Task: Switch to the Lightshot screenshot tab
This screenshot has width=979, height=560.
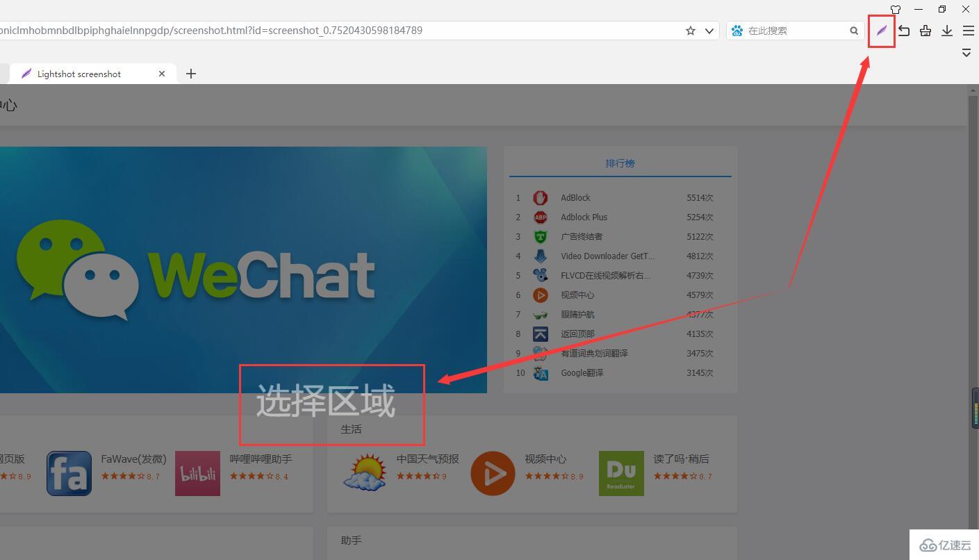Action: (93, 74)
